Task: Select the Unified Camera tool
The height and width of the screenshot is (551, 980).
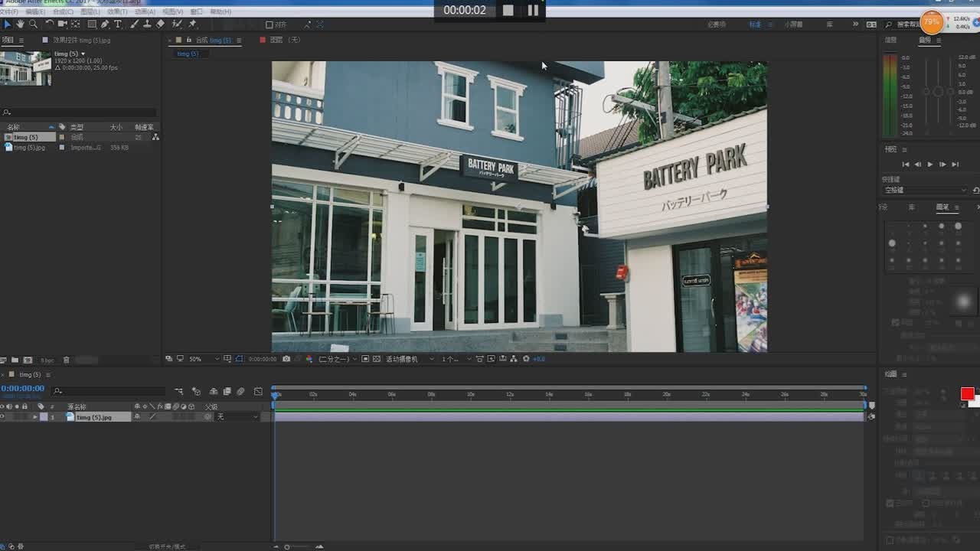Action: click(62, 24)
